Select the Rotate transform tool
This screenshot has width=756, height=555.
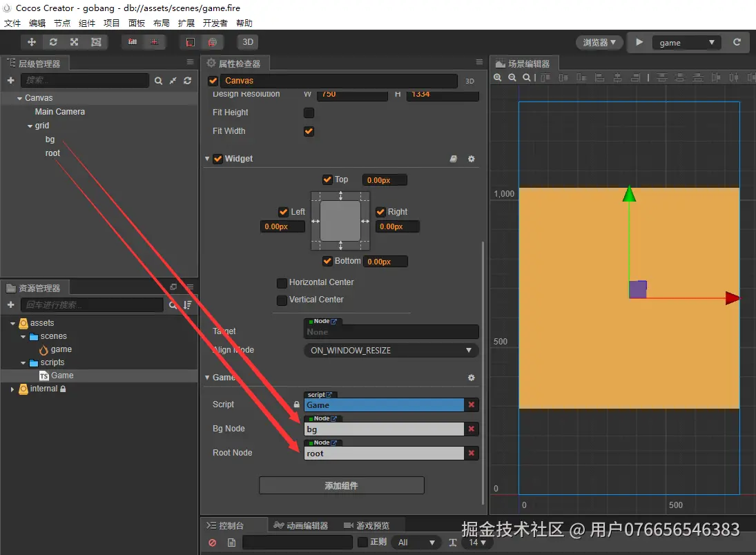click(x=53, y=42)
